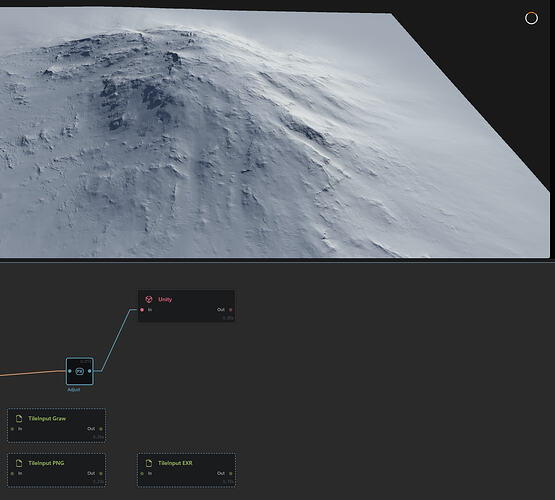Screen dimensions: 555x500
Task: Click the Unity node In port
Action: [142, 310]
